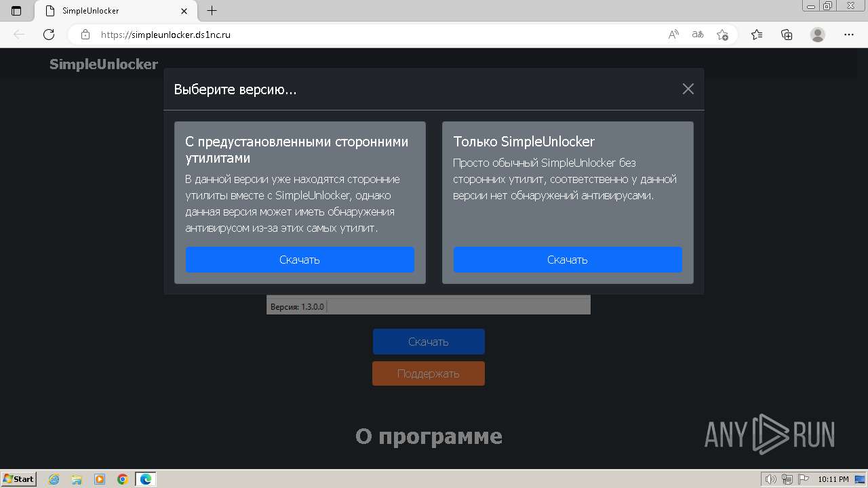Open Action Center flag icon
Screen dimensions: 868x488
[804, 479]
